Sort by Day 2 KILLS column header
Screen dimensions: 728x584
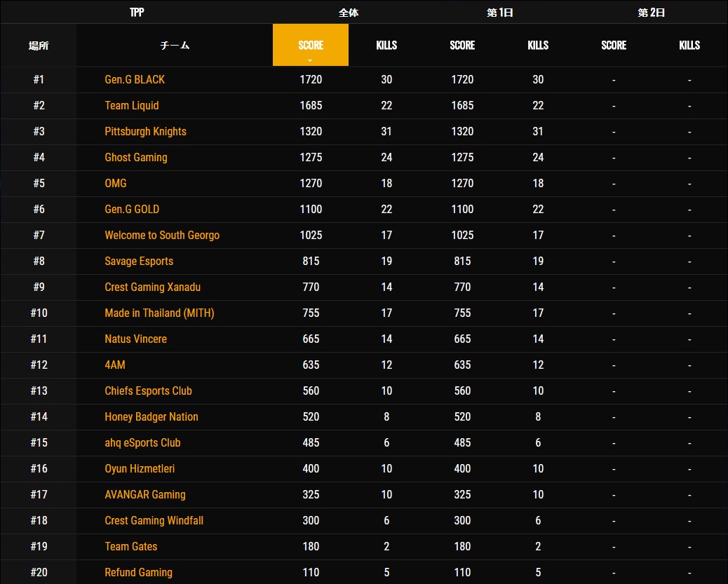click(689, 45)
